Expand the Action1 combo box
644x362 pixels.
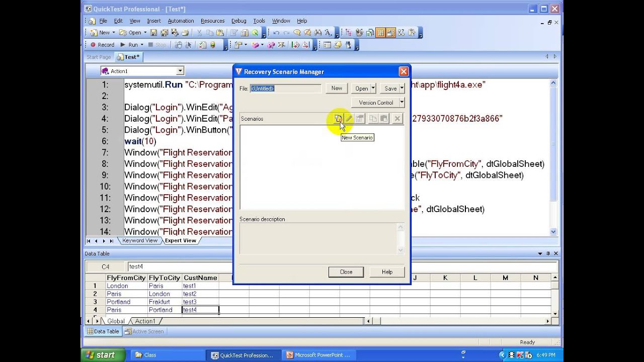[x=180, y=71]
